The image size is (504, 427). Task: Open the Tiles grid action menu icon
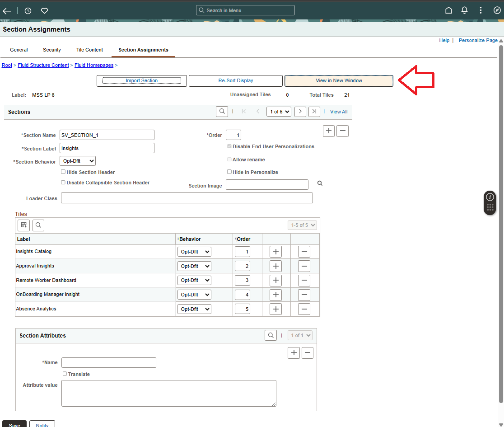pos(23,225)
